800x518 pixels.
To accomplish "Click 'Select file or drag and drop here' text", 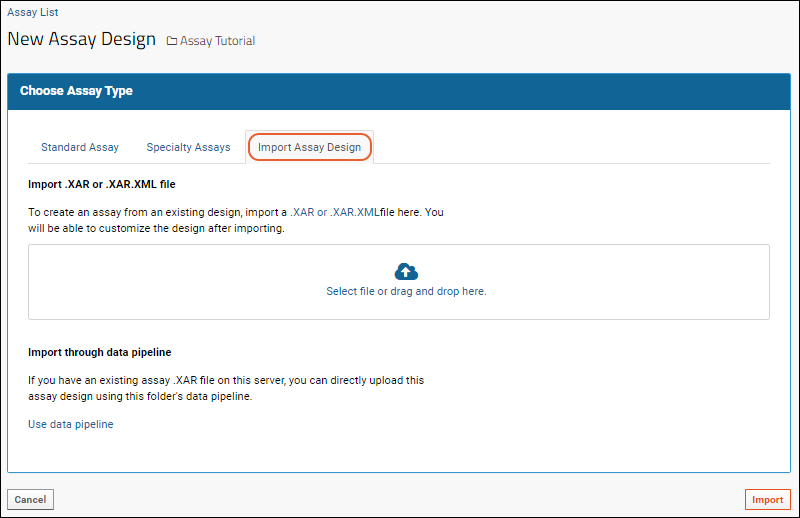I will point(406,291).
